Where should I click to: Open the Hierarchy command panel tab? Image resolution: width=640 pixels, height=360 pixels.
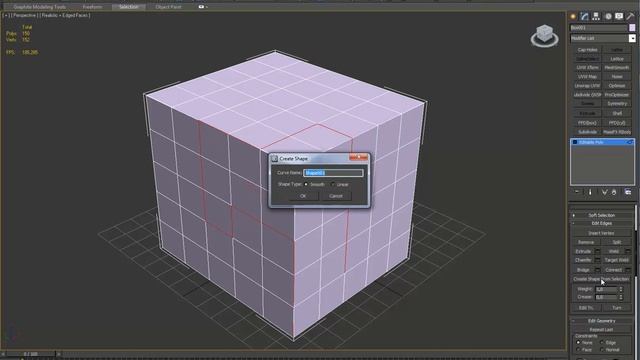click(596, 16)
